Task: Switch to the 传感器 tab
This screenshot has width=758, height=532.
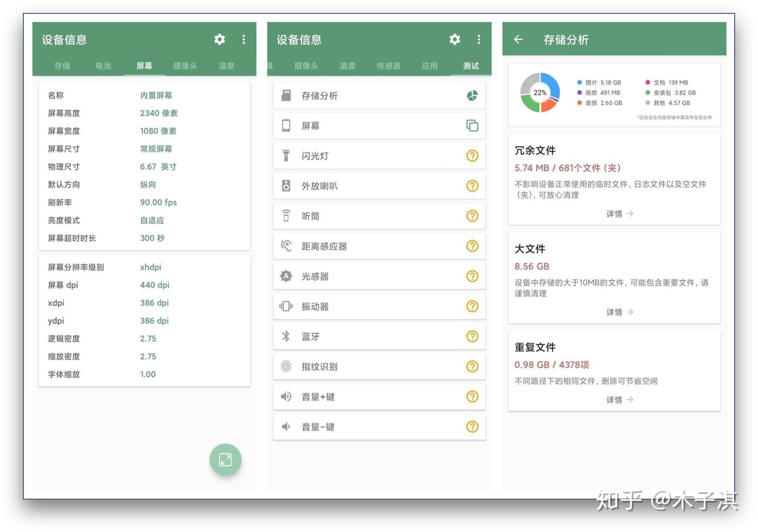Action: click(x=388, y=66)
